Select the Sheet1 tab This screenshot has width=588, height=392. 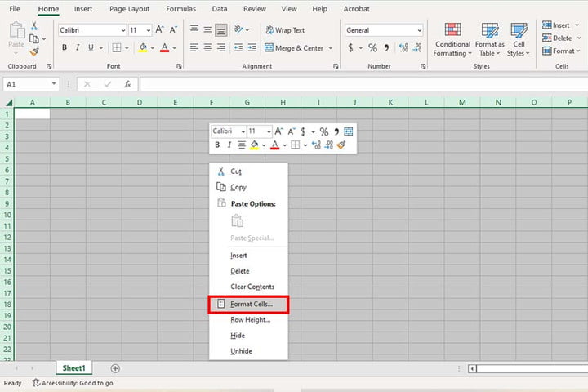tap(73, 368)
